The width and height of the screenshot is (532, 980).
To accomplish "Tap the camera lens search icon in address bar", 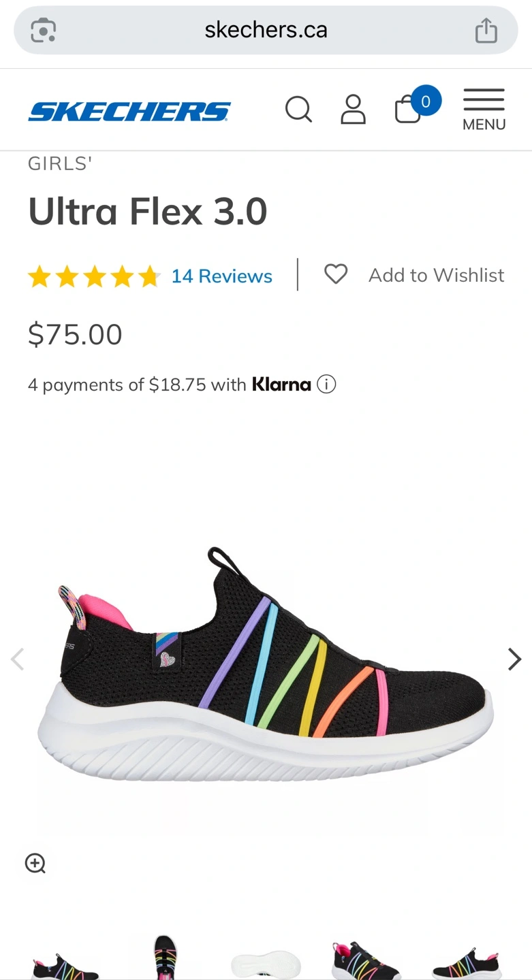I will click(x=44, y=30).
